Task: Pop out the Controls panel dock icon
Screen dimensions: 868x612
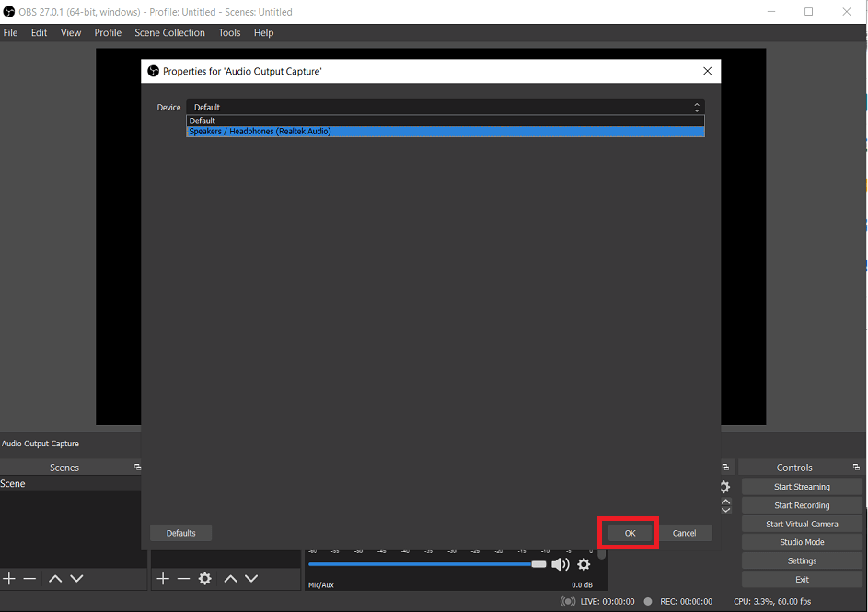Action: click(x=856, y=468)
